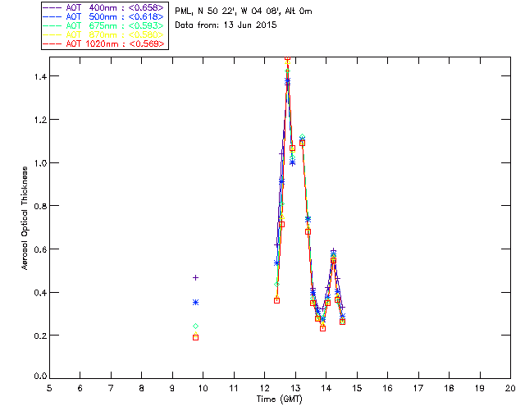This screenshot has height=420, width=525.
Task: Click the red square marker at the main peak top
Action: 287,58
